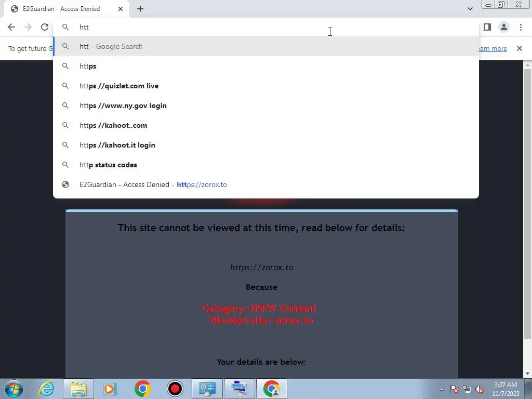Open the red record button app in the taskbar

(175, 389)
